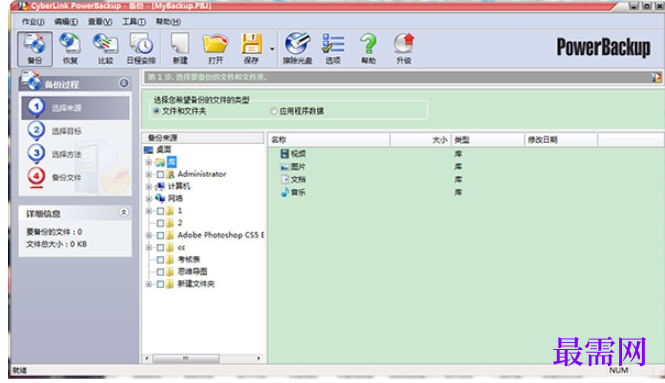Expand the 网络 tree node

click(148, 198)
